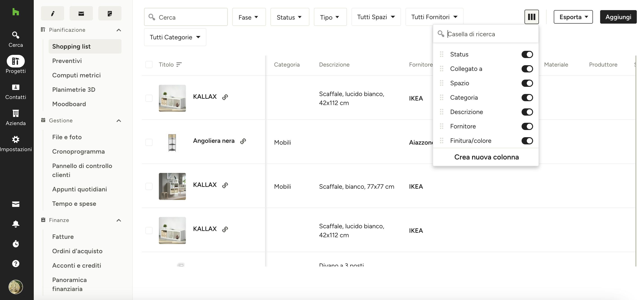Grab drag handle of Status column option
This screenshot has height=300, width=644.
coord(442,54)
